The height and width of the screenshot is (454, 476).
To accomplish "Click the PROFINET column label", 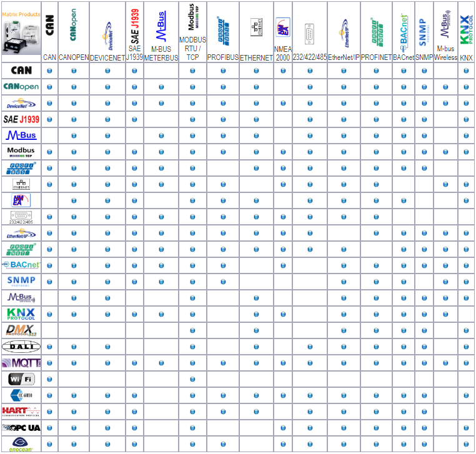I will (377, 57).
